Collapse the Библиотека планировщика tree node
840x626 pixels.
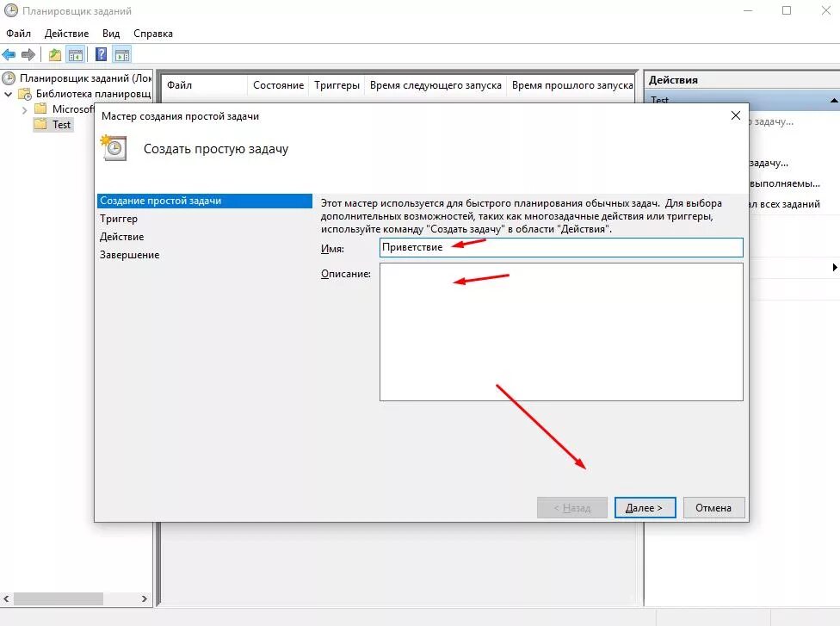(x=8, y=94)
